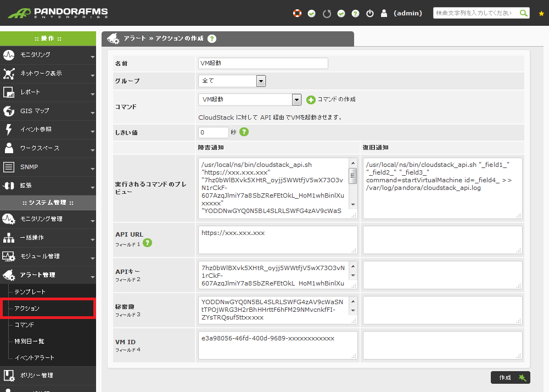This screenshot has height=392, width=549.
Task: Click the モジュール管理 menu label
Action: pyautogui.click(x=40, y=256)
